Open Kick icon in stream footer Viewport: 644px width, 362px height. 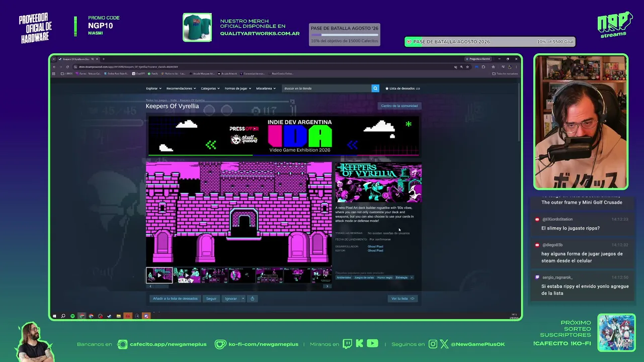pos(360,344)
